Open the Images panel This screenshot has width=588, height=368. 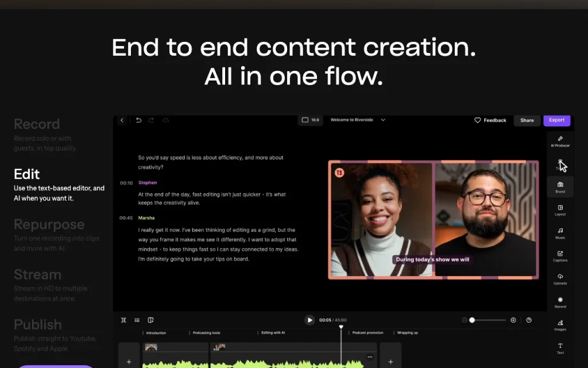pos(560,325)
